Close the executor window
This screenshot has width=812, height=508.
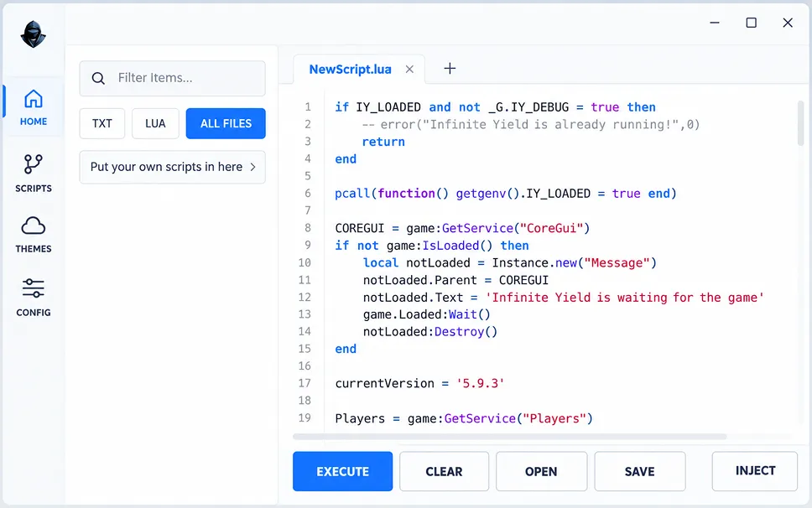pyautogui.click(x=788, y=23)
